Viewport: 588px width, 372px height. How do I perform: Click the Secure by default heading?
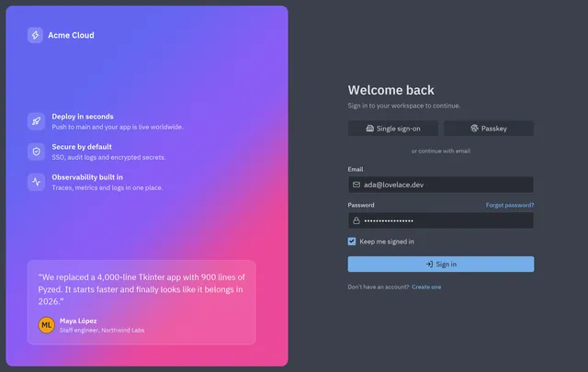tap(82, 147)
